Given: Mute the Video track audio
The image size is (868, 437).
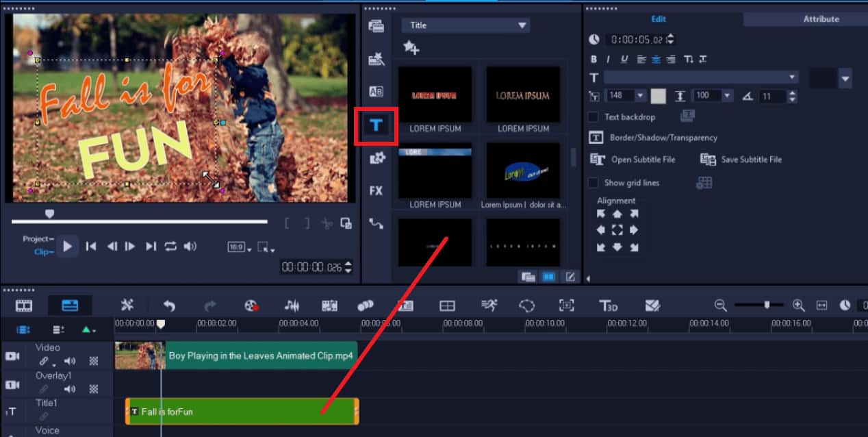Looking at the screenshot, I should [70, 360].
